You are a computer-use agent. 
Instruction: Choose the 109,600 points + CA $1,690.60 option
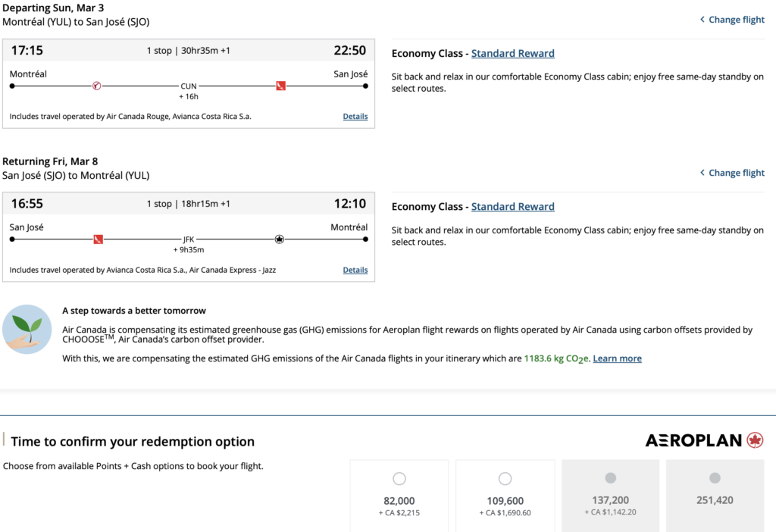point(505,479)
